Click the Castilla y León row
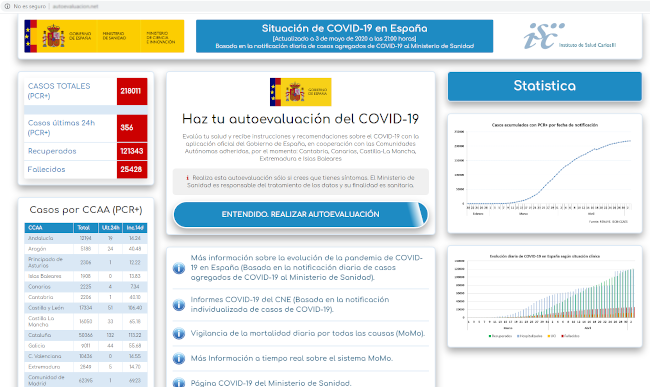The height and width of the screenshot is (387, 650). 86,308
